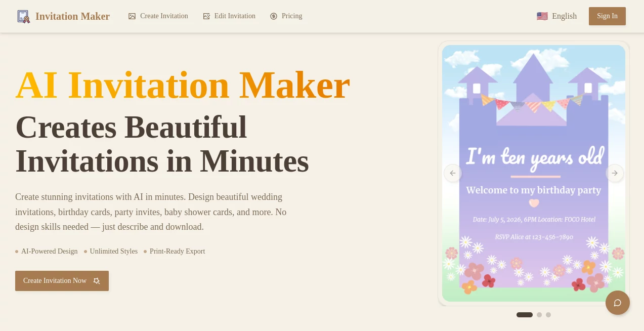Click the birthday invitation preview

click(533, 173)
